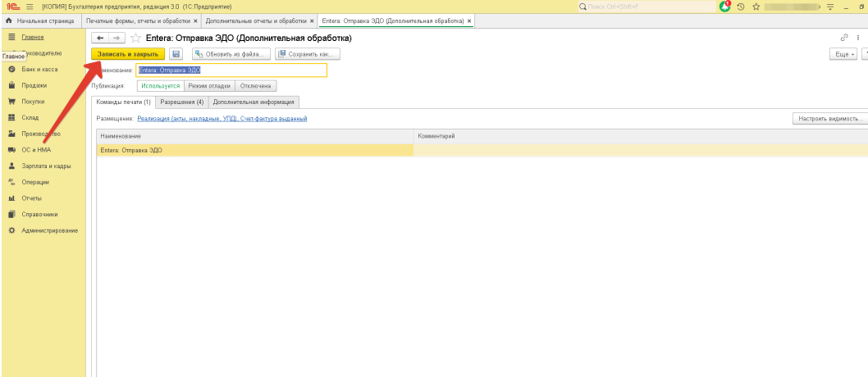The image size is (868, 377).
Task: Open Склад section
Action: pyautogui.click(x=30, y=118)
